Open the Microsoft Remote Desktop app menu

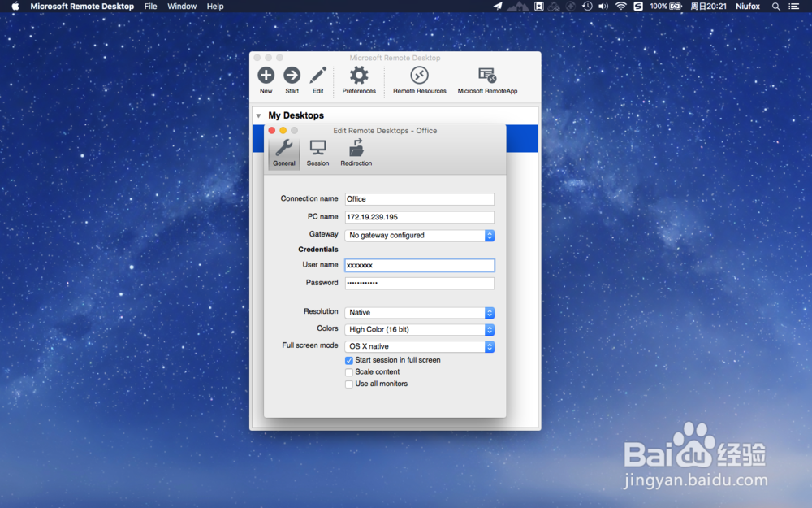coord(82,7)
